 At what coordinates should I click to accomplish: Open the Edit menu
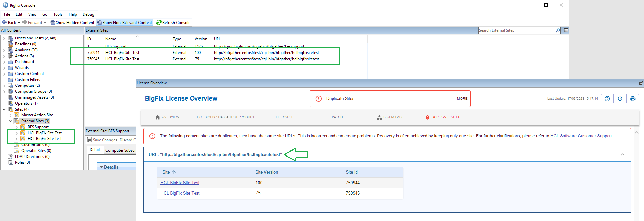(19, 14)
